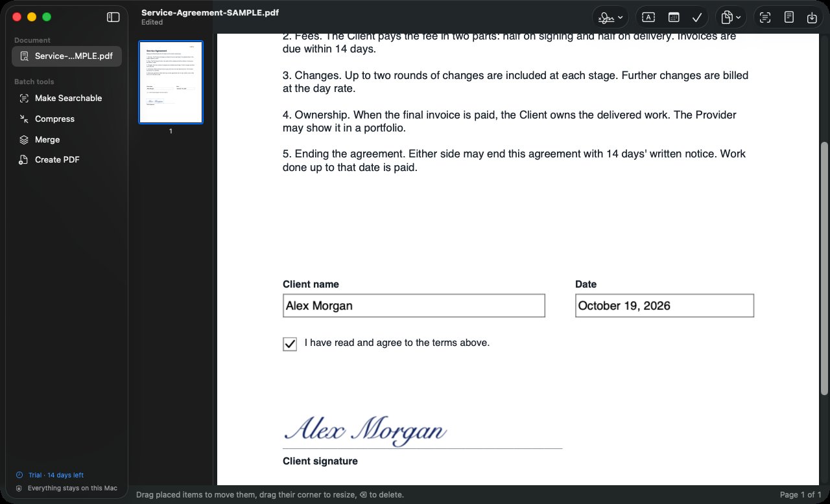Toggle the sidebar with panel icon
The height and width of the screenshot is (504, 830).
pyautogui.click(x=113, y=17)
